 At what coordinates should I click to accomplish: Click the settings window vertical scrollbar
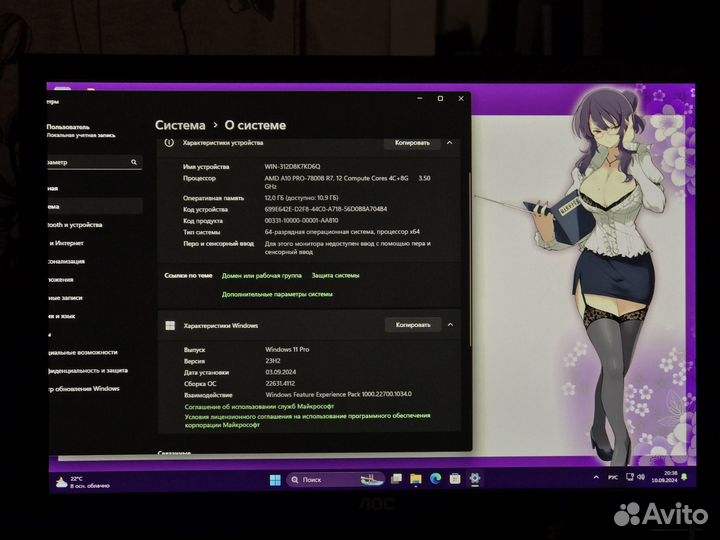[x=469, y=259]
